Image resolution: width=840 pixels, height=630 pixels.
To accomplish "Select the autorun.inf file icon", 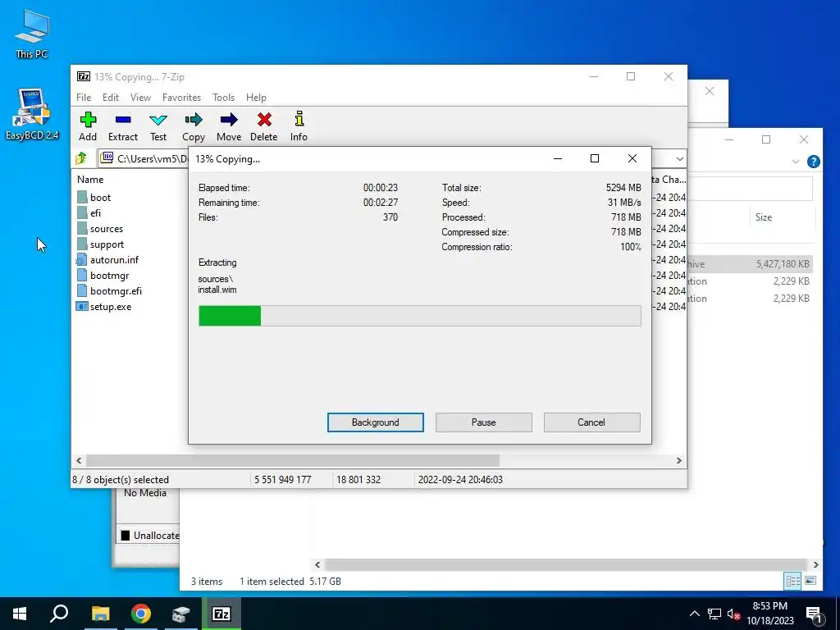I will (x=81, y=259).
